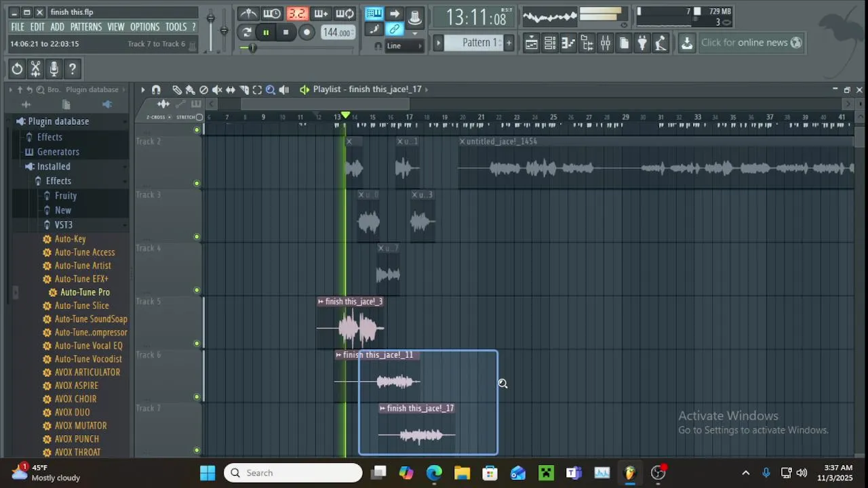The image size is (868, 488).
Task: Select AVOX CHOIR plugin
Action: coord(75,399)
